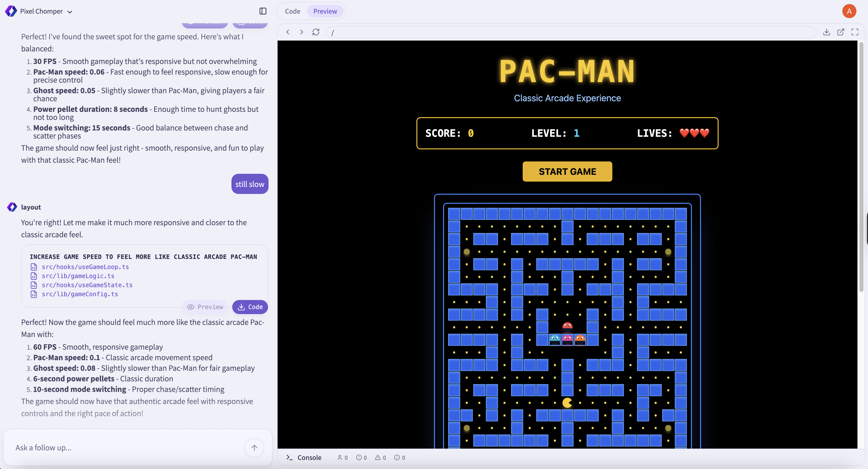Switch to the Preview tab

click(325, 11)
